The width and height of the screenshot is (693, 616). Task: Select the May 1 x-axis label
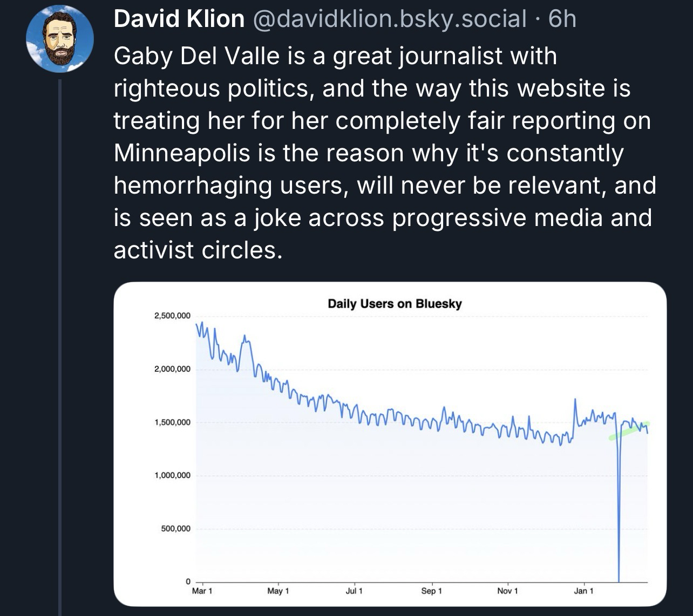click(x=278, y=591)
